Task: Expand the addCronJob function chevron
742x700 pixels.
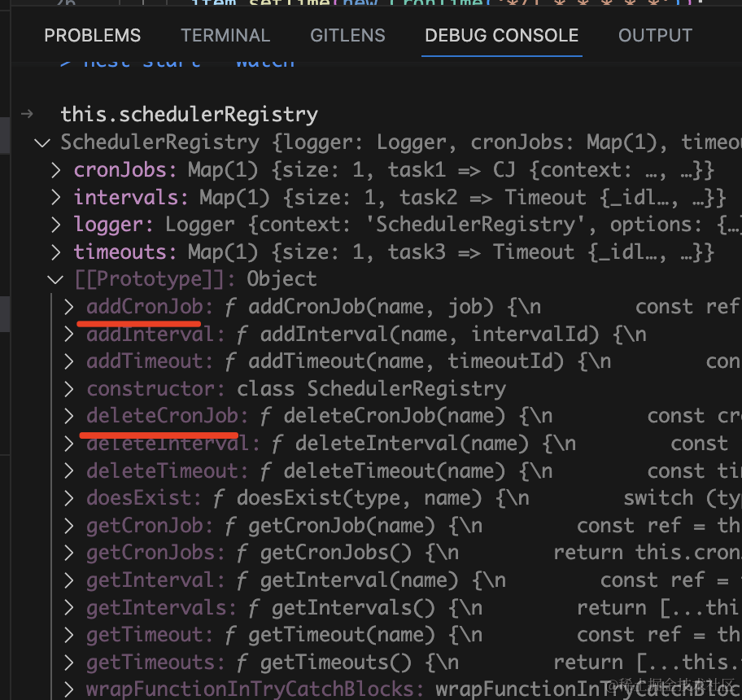Action: (x=70, y=307)
